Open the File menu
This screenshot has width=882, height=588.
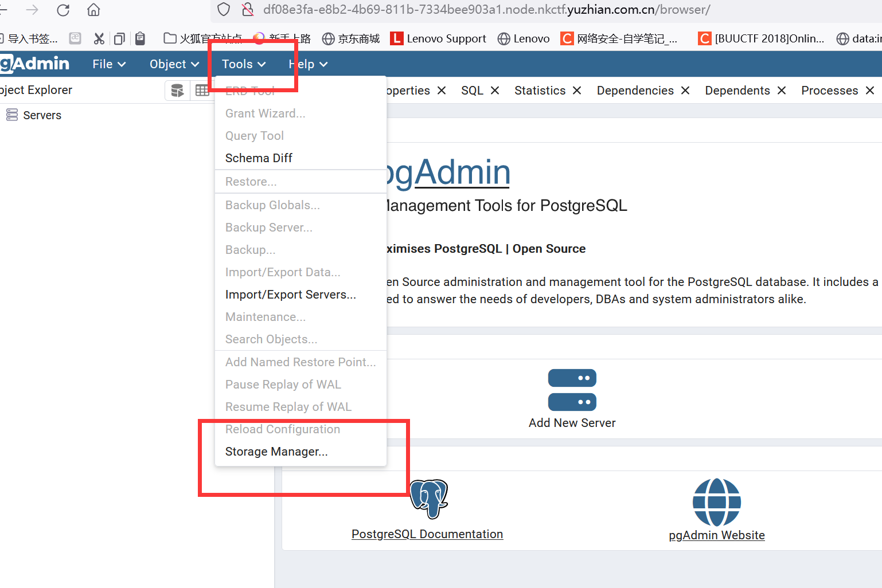click(109, 64)
